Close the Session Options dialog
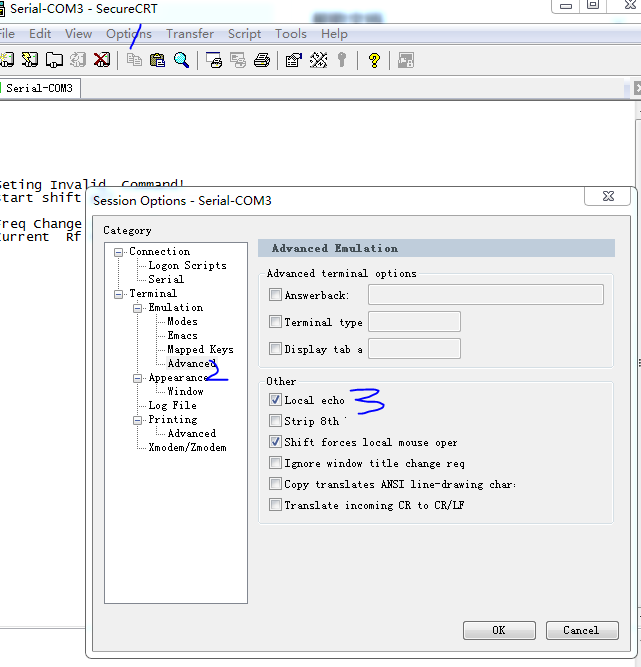 click(x=608, y=196)
